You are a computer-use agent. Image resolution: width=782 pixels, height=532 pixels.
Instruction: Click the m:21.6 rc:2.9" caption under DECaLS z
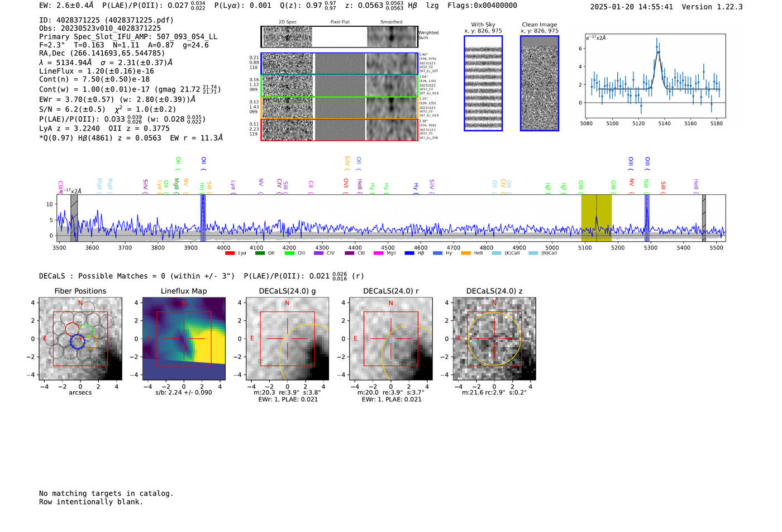[x=494, y=392]
